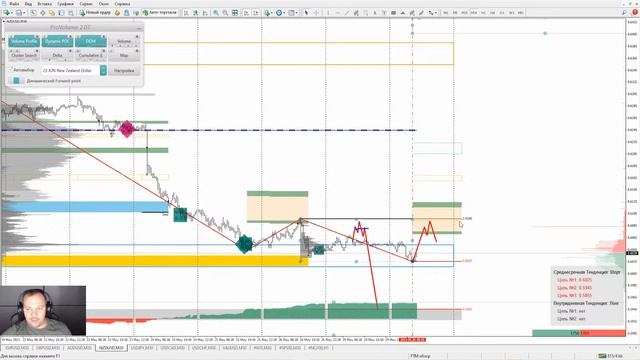Image resolution: width=640 pixels, height=360 pixels.
Task: Switch timeframe to M15
Action: tap(464, 13)
